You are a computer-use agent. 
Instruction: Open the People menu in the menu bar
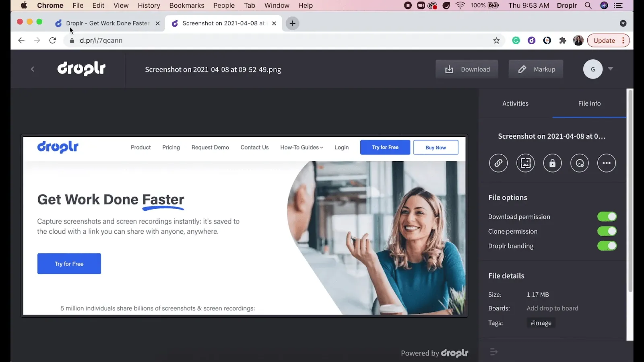(224, 5)
